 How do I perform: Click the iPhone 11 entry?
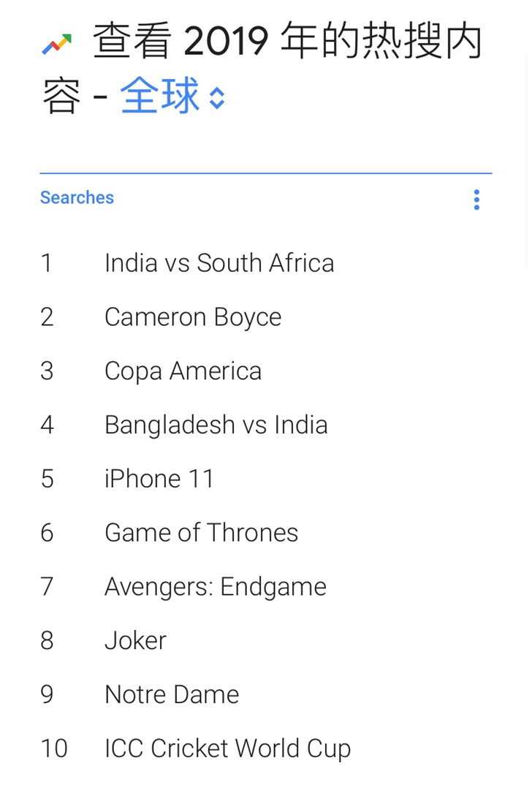(159, 479)
